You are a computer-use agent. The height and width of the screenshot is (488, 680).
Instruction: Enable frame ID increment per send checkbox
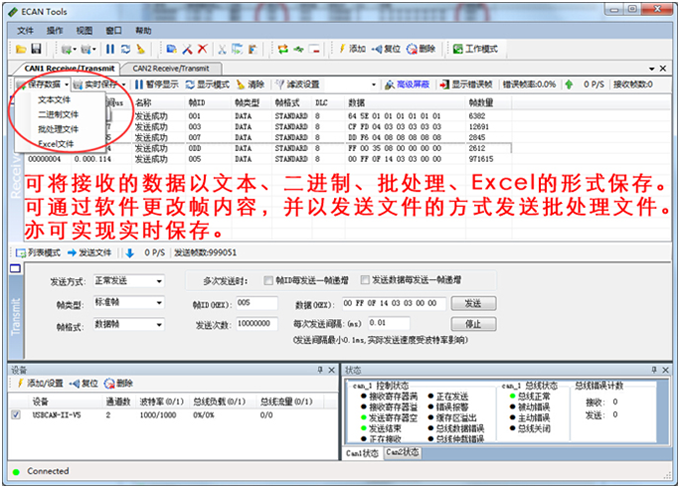coord(268,281)
